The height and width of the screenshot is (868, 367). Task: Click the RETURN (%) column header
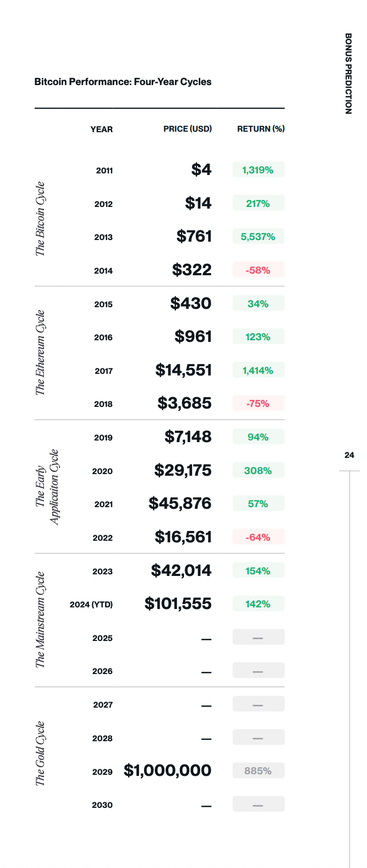(x=260, y=129)
